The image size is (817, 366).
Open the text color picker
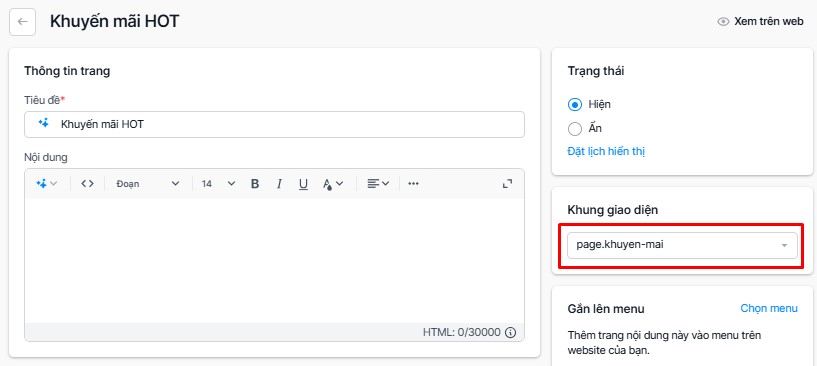(333, 184)
